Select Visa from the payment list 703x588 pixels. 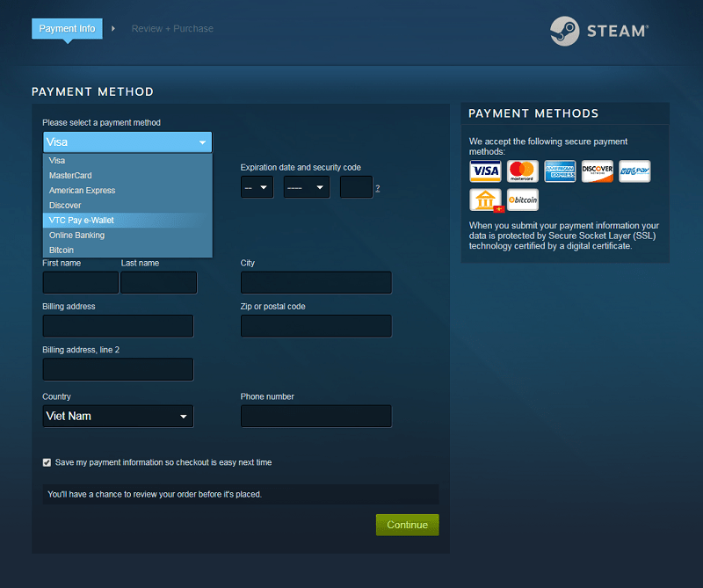click(127, 161)
